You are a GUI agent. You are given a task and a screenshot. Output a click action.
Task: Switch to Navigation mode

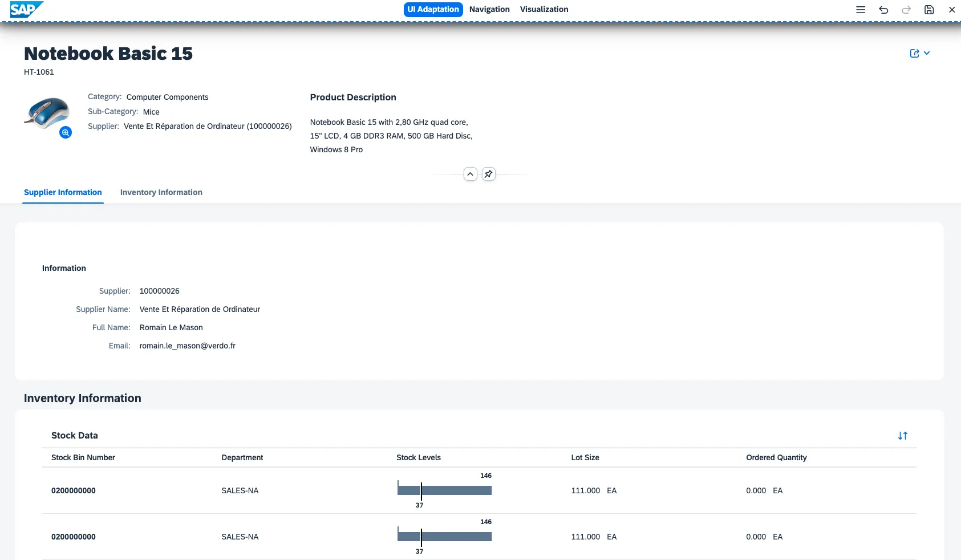(489, 10)
